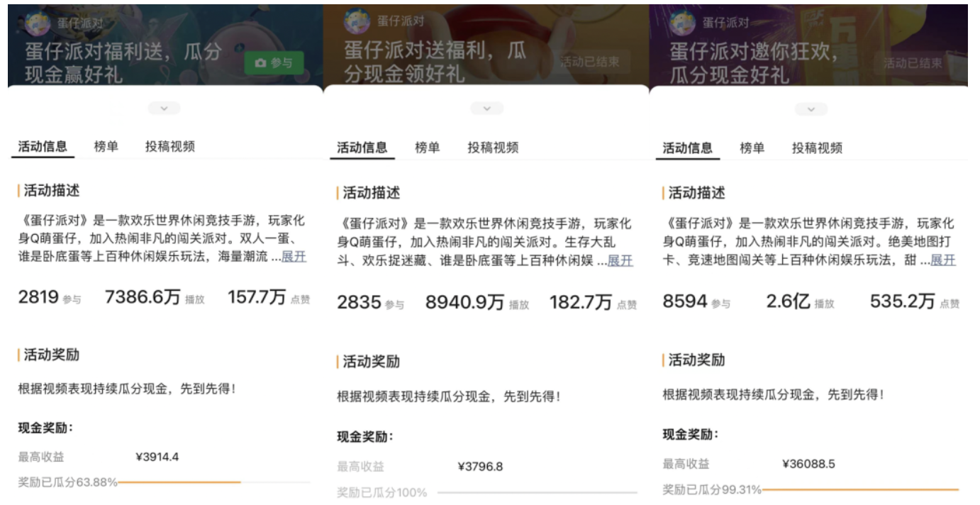Click the 8940.9万 播放 play count
Viewport: 980px width, 505px height.
click(477, 303)
